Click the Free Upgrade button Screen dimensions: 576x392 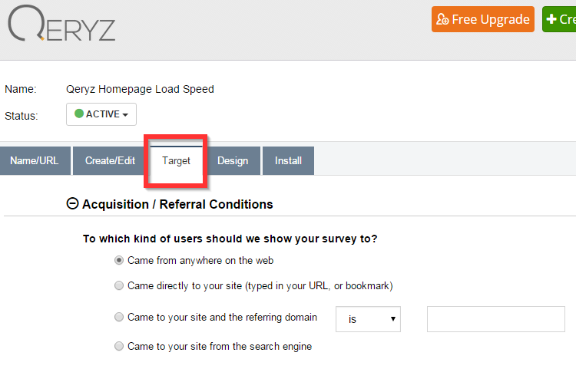(x=482, y=19)
